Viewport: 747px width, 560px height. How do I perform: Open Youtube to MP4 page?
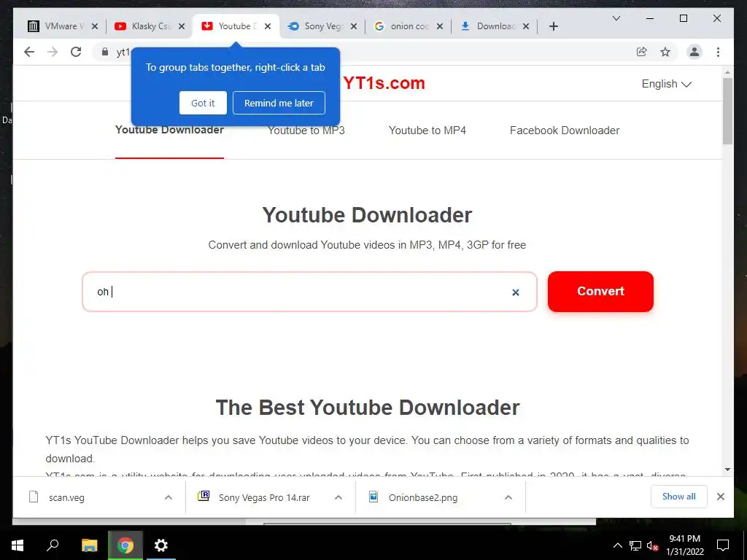point(427,131)
